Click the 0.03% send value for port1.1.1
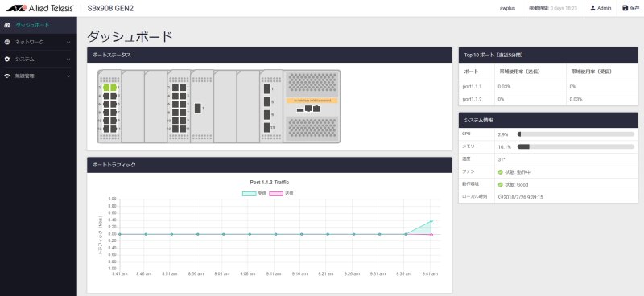This screenshot has width=644, height=296. (x=504, y=87)
